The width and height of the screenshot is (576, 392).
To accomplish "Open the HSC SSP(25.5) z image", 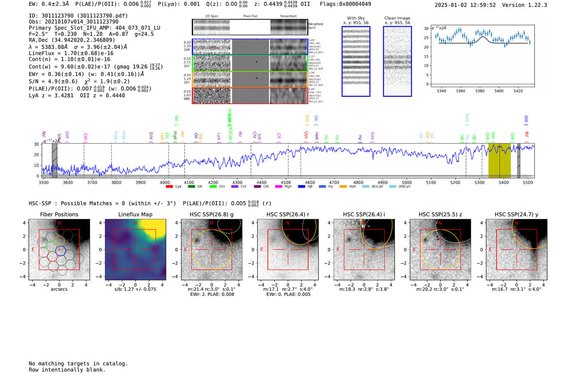I will (440, 250).
